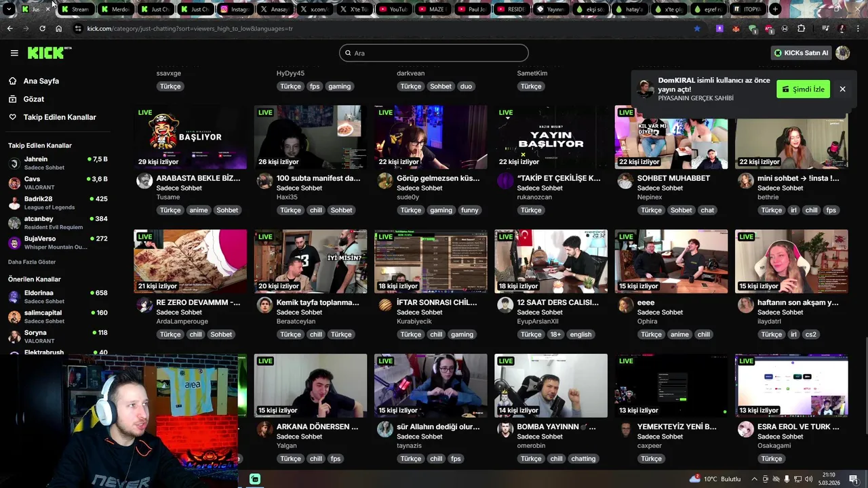Click 18+ tag under EyupArslanXII stream

pos(556,334)
